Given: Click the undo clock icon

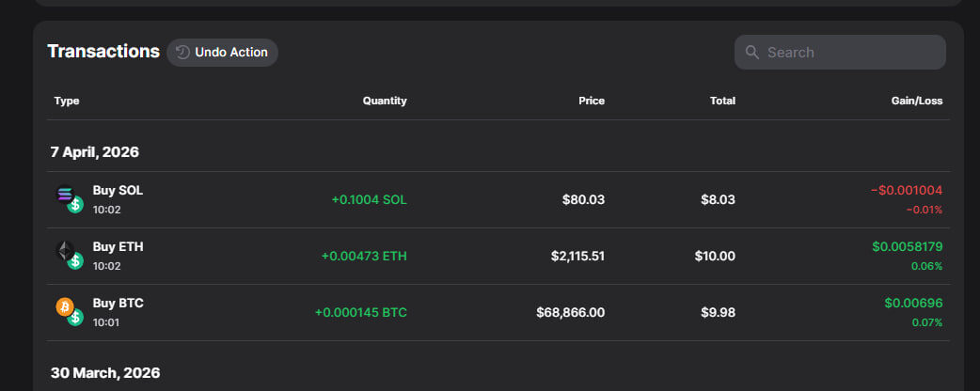Looking at the screenshot, I should (x=183, y=53).
